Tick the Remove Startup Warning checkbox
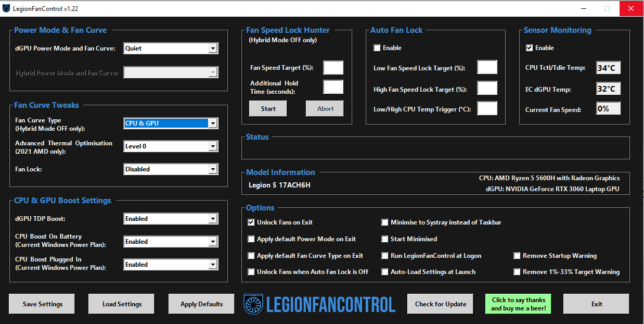The height and width of the screenshot is (324, 644). click(517, 256)
